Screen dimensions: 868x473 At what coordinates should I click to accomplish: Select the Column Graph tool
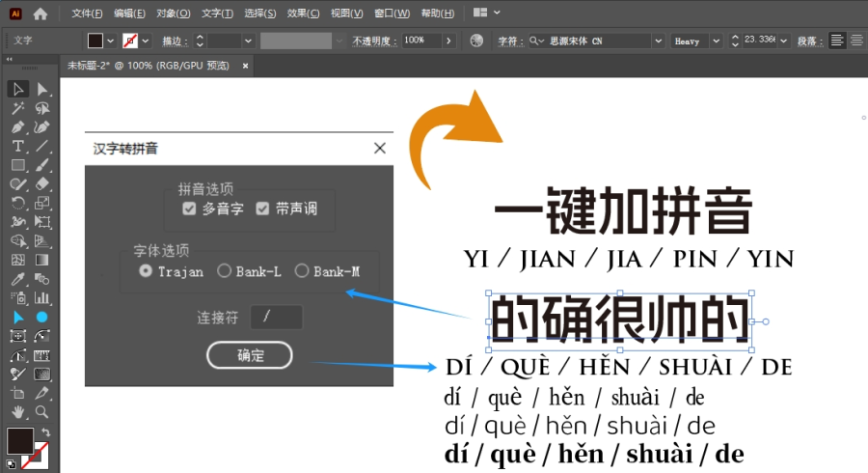coord(42,298)
